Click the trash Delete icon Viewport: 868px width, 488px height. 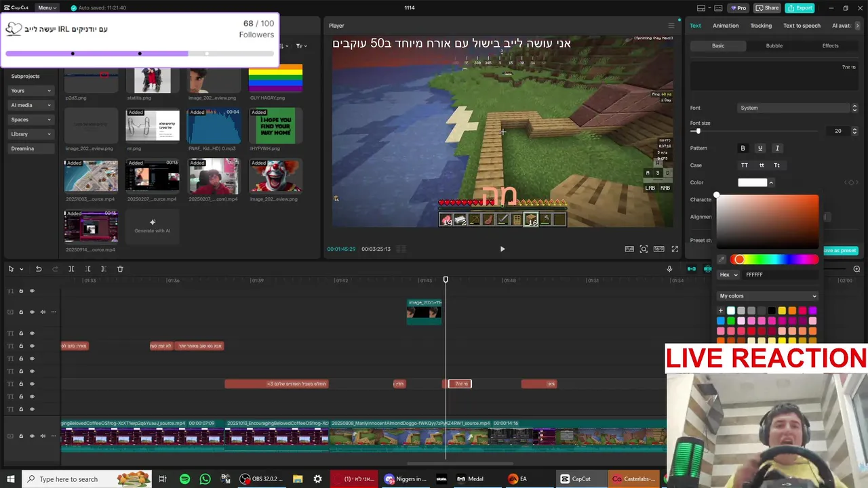point(120,269)
